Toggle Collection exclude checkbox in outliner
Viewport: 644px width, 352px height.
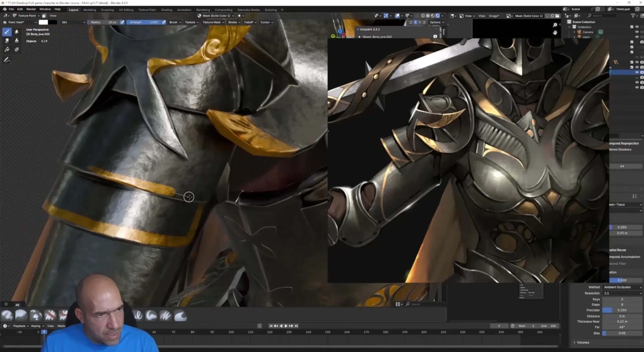click(632, 27)
